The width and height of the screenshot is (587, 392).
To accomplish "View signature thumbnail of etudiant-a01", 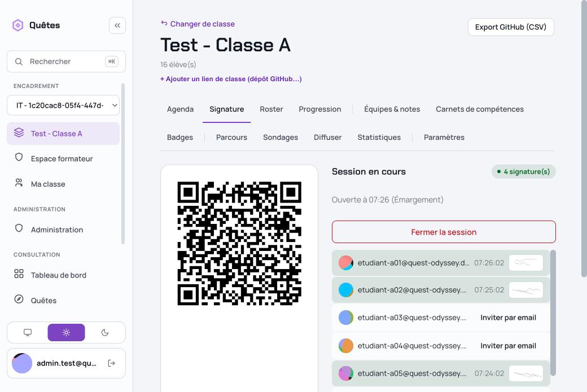I will coord(526,263).
